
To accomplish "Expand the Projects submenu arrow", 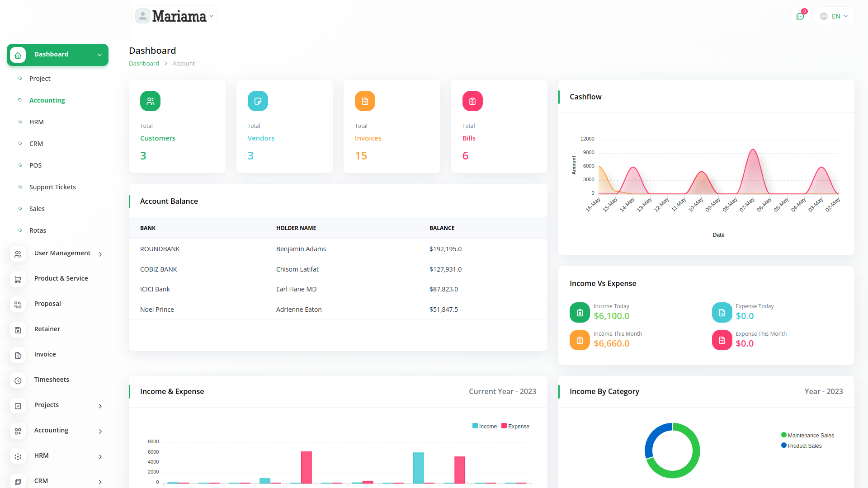I will (100, 406).
